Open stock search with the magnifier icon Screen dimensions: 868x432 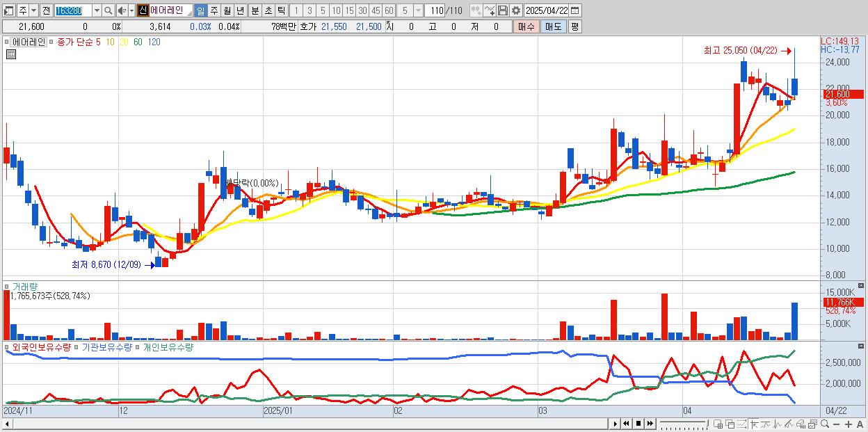(108, 11)
